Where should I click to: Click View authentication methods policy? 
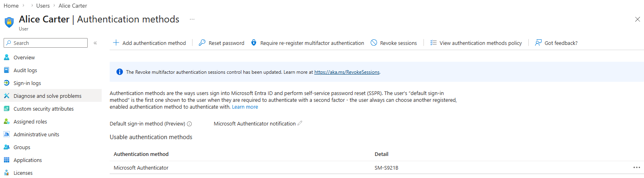pos(476,43)
